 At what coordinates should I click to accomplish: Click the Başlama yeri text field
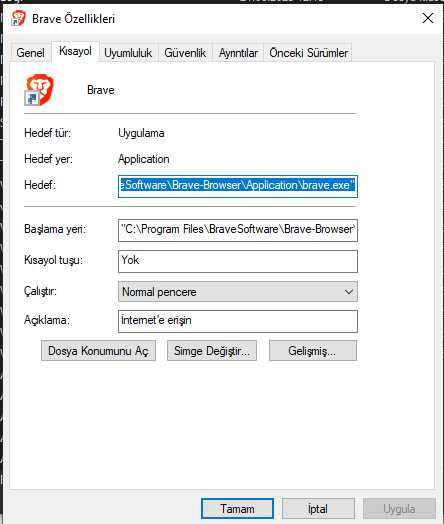[238, 230]
